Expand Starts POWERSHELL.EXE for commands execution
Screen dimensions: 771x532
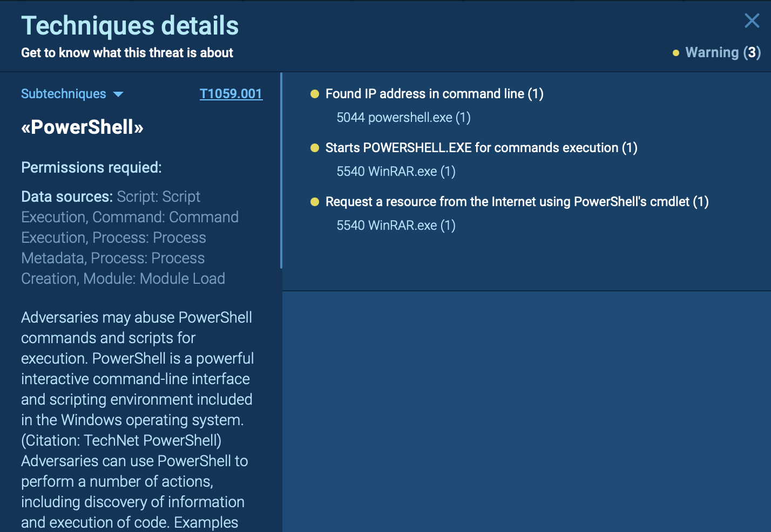481,148
